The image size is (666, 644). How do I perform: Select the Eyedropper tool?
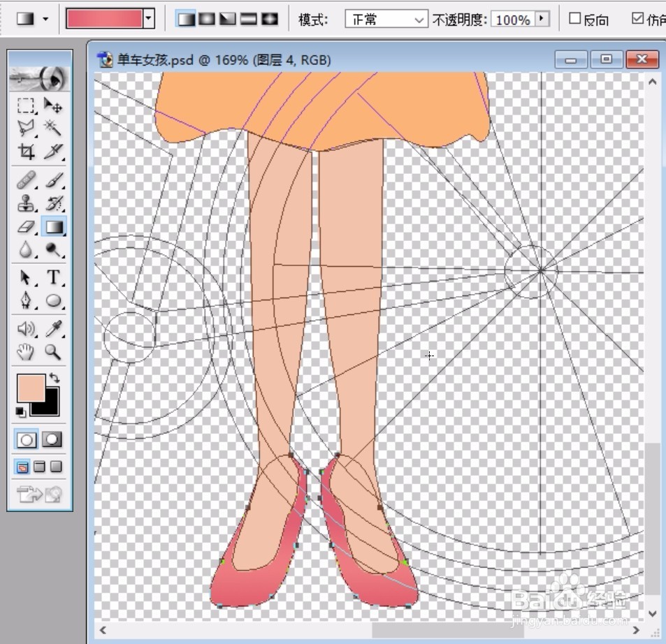pyautogui.click(x=53, y=328)
